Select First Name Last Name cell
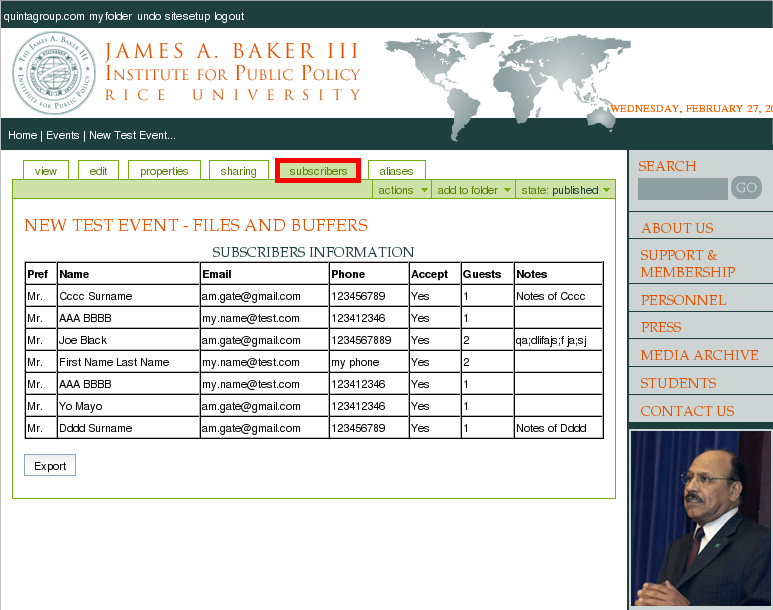 point(128,362)
